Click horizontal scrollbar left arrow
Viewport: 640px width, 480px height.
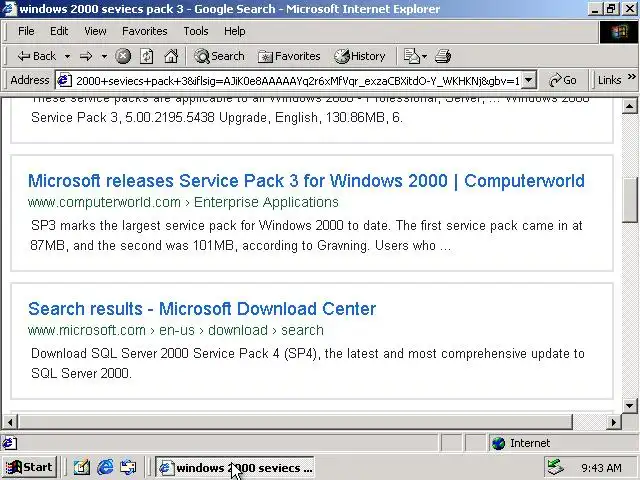click(10, 422)
